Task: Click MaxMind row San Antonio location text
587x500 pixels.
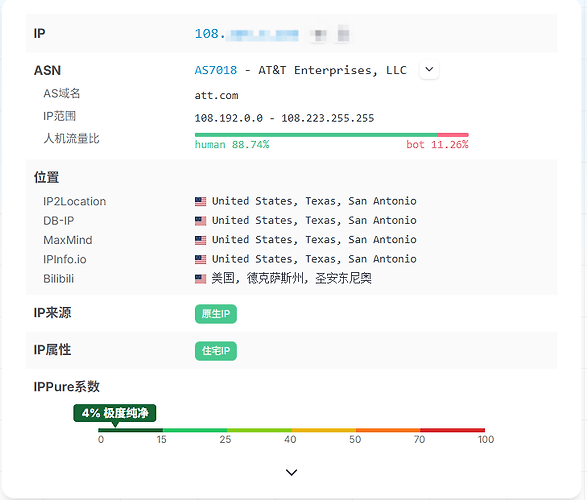Action: [314, 240]
